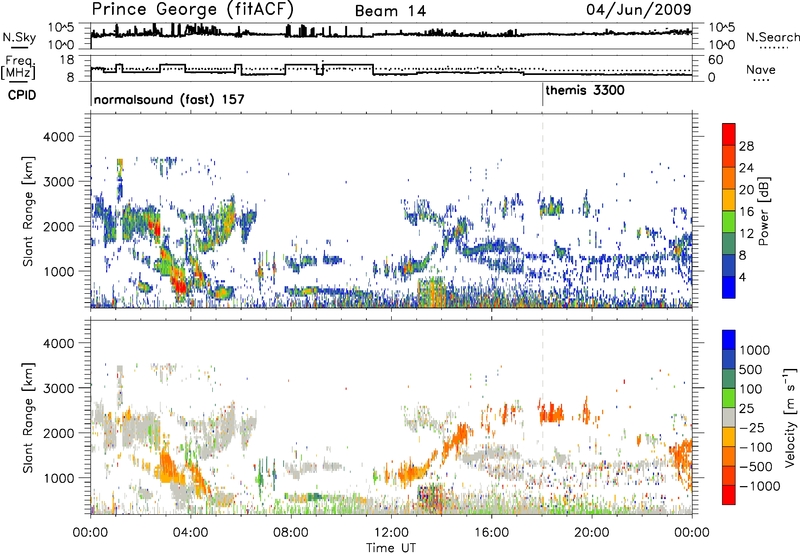Click the '20' label on power colorbar
This screenshot has width=800, height=554.
pyautogui.click(x=746, y=190)
